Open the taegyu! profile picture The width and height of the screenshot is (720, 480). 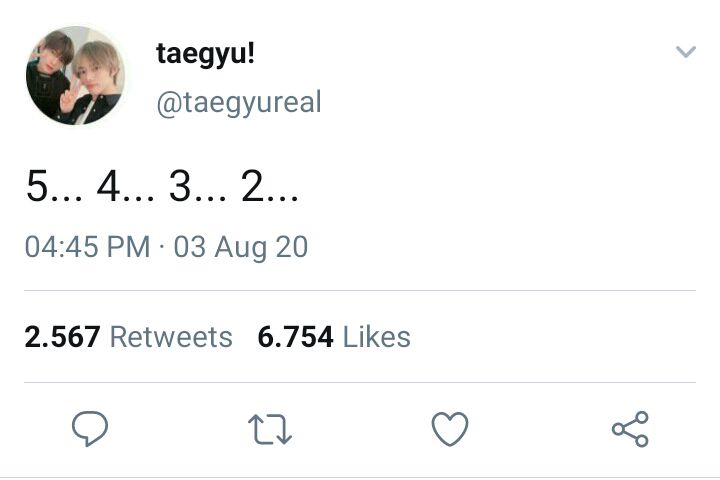pyautogui.click(x=74, y=77)
